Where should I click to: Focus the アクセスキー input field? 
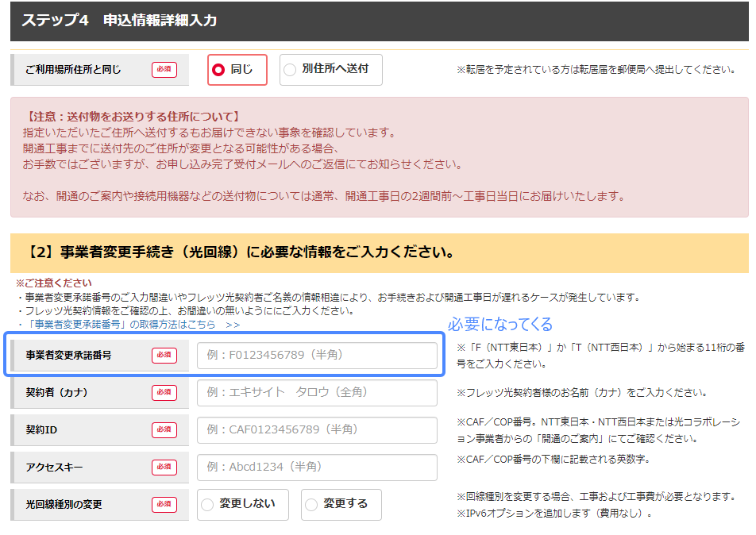(317, 467)
